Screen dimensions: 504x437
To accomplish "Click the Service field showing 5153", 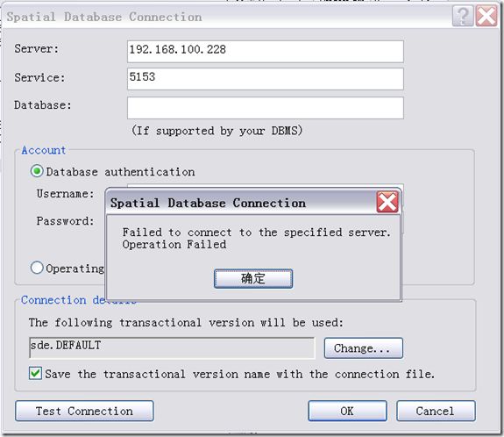I will [x=266, y=79].
